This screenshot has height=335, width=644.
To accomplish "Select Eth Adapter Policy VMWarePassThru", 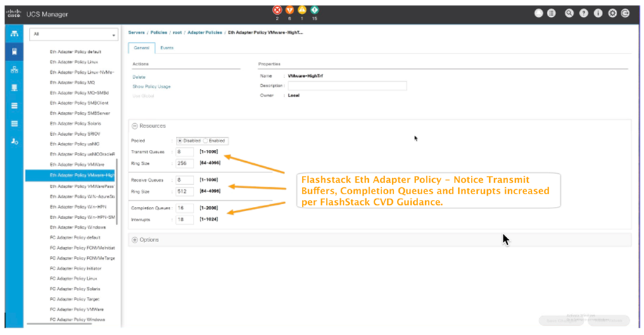I will [82, 187].
